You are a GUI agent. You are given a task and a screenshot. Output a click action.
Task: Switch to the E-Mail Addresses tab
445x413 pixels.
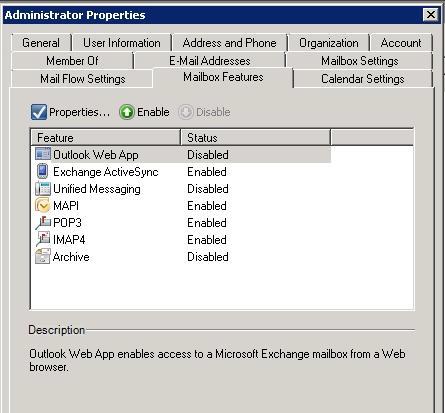point(210,61)
